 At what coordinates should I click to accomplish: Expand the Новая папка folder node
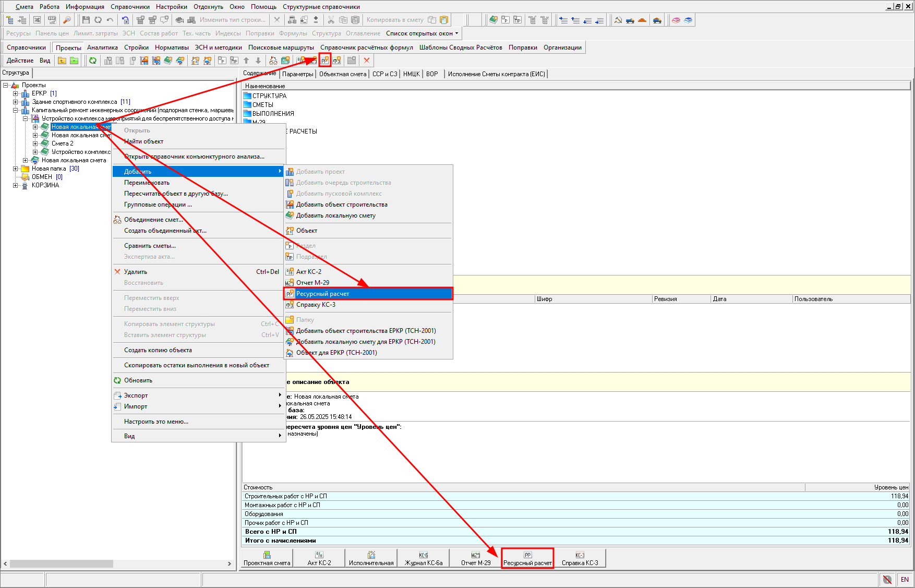pyautogui.click(x=15, y=169)
